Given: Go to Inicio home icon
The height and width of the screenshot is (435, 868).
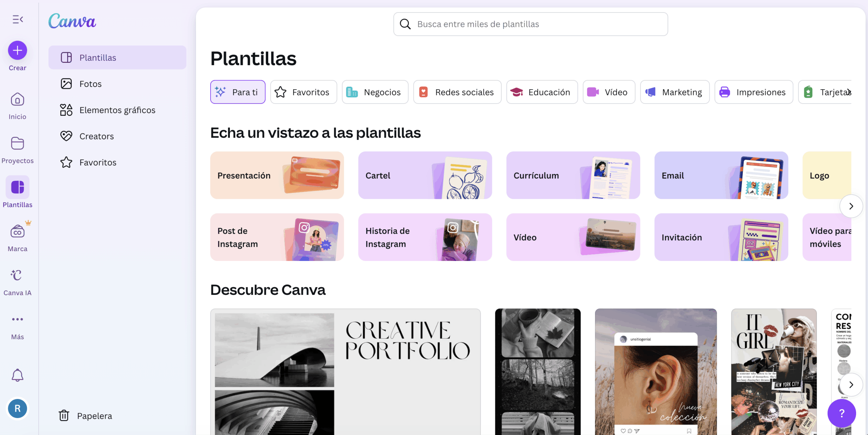Looking at the screenshot, I should [18, 100].
